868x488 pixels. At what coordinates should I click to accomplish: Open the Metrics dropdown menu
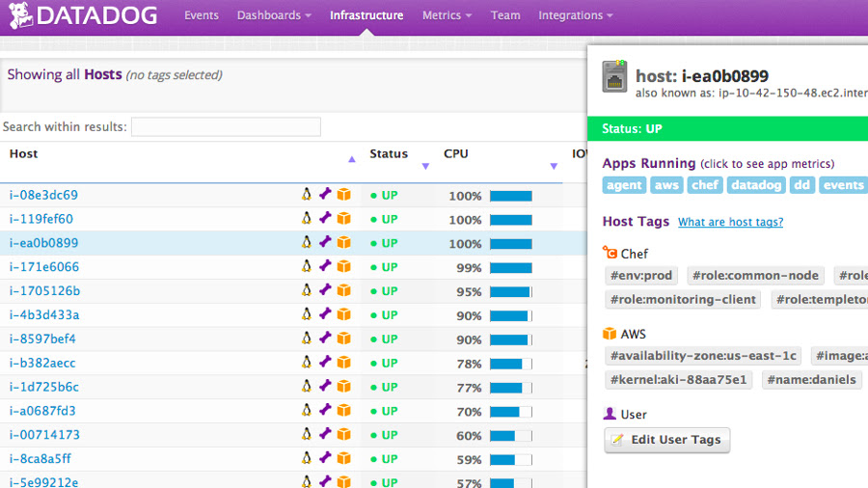coord(447,15)
